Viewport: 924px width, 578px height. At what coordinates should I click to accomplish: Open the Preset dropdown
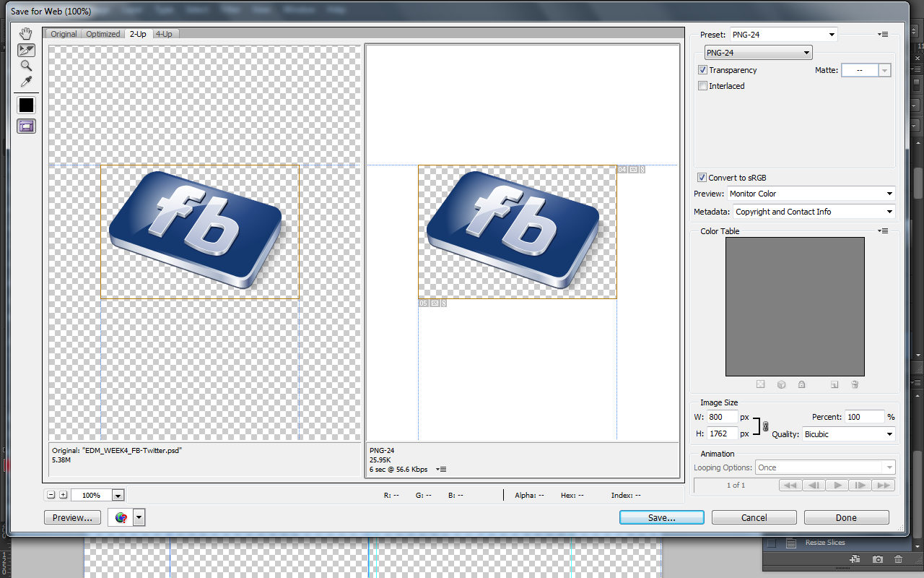(783, 35)
